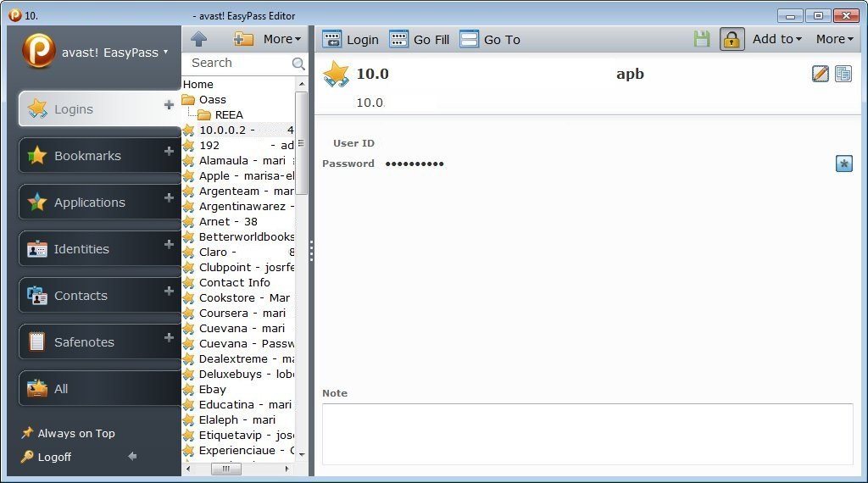Select the Argenteam login entry

click(x=238, y=191)
